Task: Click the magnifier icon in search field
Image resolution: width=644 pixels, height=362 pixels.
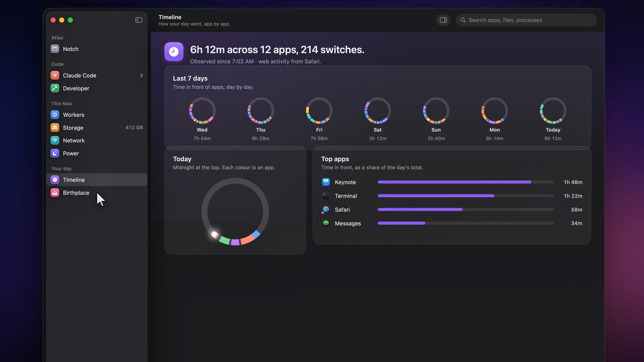Action: click(x=463, y=20)
